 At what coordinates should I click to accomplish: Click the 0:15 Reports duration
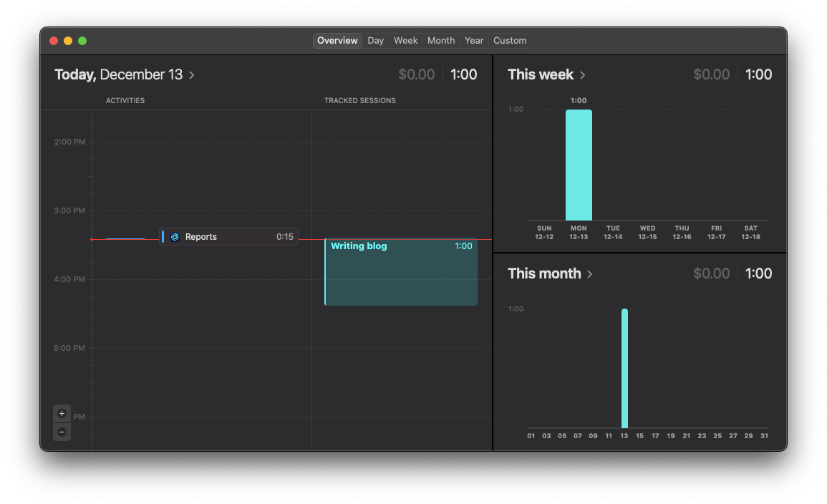point(285,237)
